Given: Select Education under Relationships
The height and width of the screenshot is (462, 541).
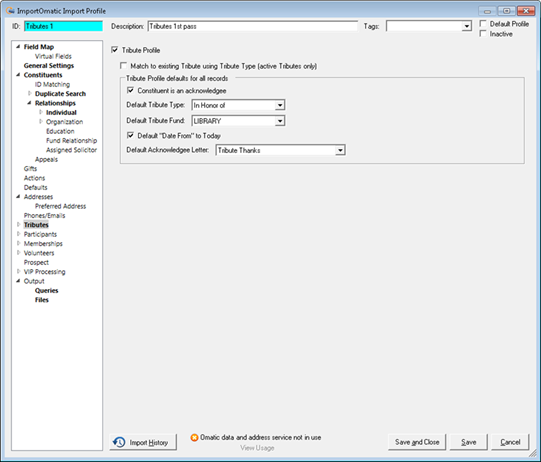Looking at the screenshot, I should [60, 131].
